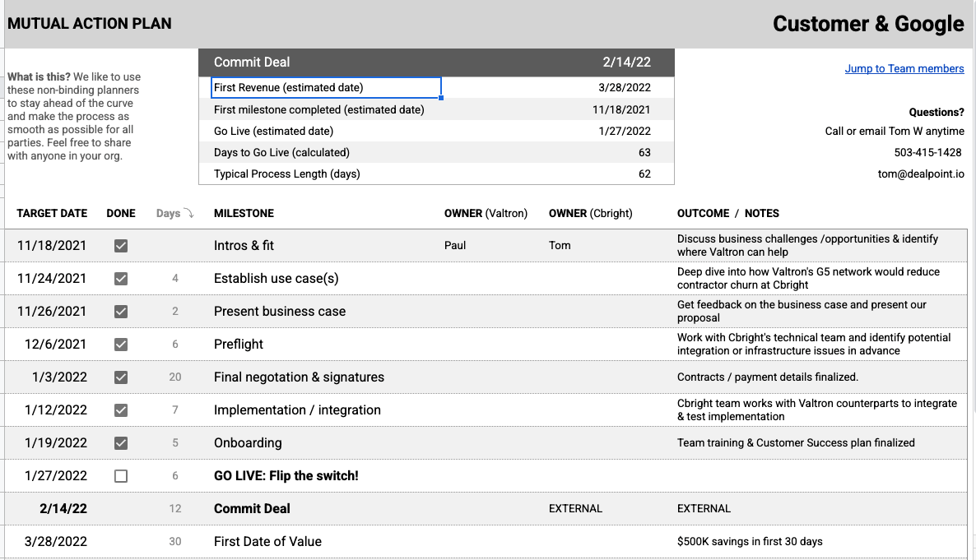Click the Go Live (estimated date) label

(273, 132)
